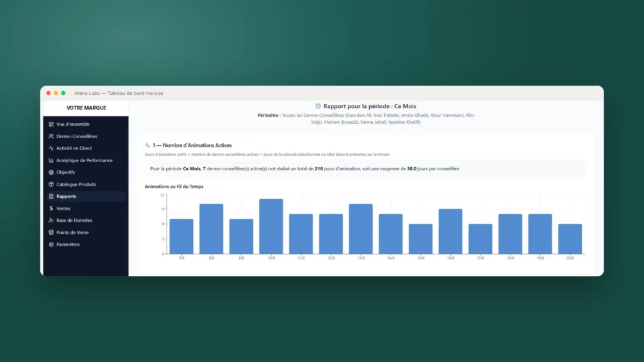
Task: Click the tallest bar at 10/8
Action: pos(271,226)
